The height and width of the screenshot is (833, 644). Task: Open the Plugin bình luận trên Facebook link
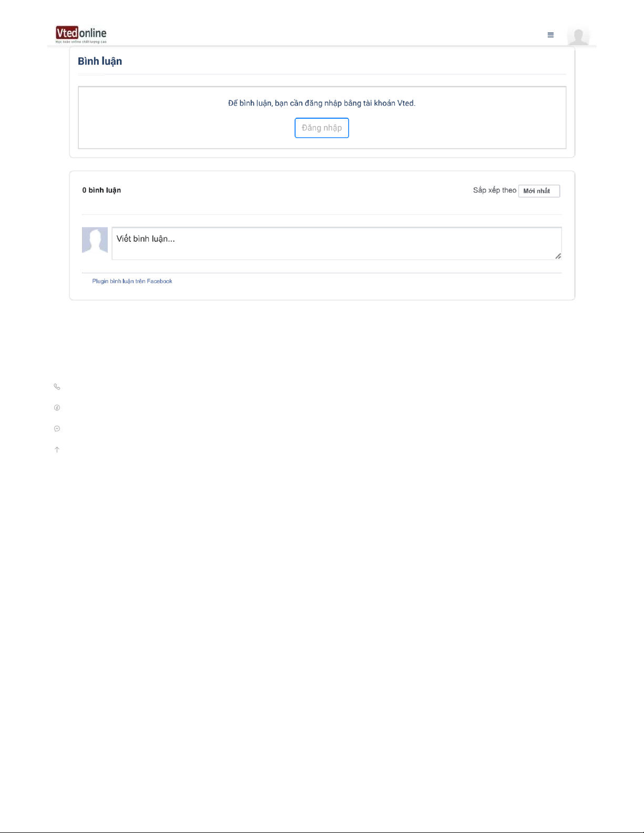132,281
